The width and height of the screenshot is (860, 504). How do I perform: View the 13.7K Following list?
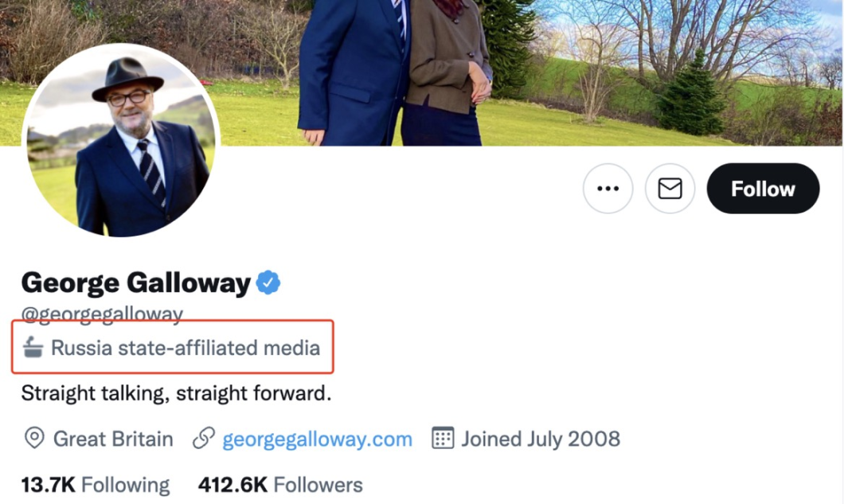(96, 485)
